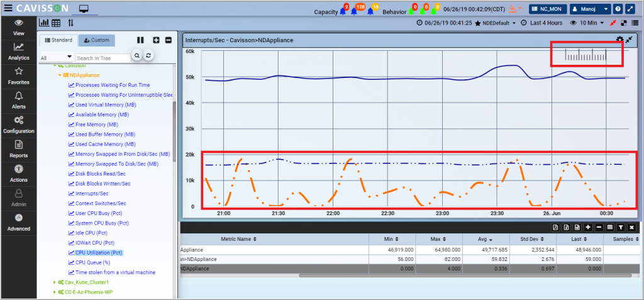644x300 pixels.
Task: Expand all tree nodes with plus icon
Action: pos(156,40)
